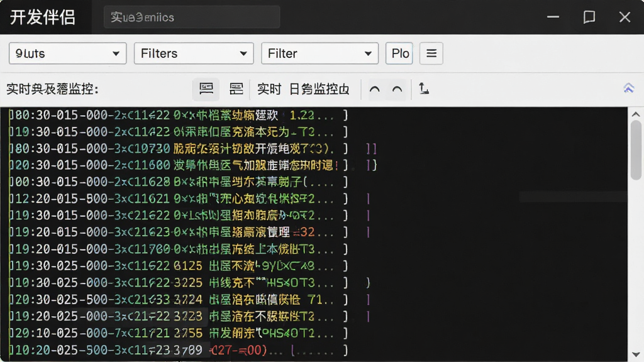Click the Plo button
Image resolution: width=644 pixels, height=362 pixels.
399,53
